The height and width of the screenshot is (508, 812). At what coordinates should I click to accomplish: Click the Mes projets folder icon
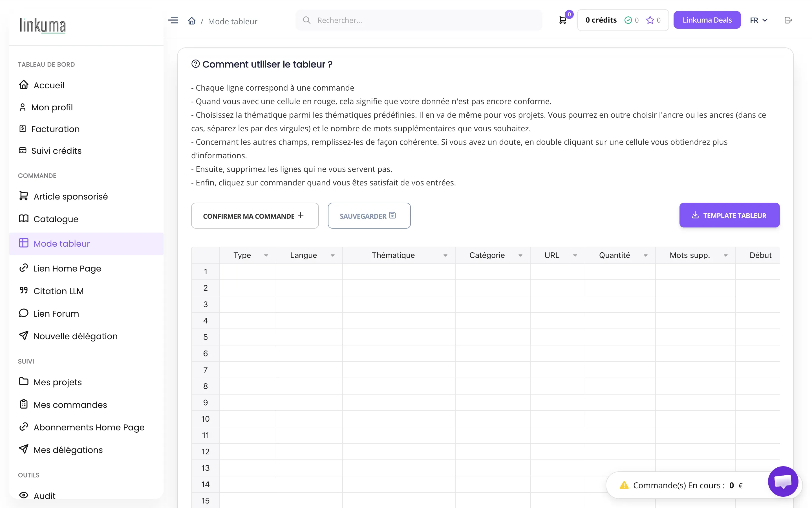point(23,381)
